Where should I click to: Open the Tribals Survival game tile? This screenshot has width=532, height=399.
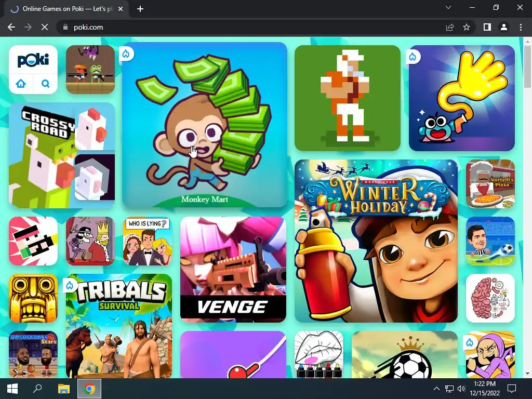click(119, 326)
